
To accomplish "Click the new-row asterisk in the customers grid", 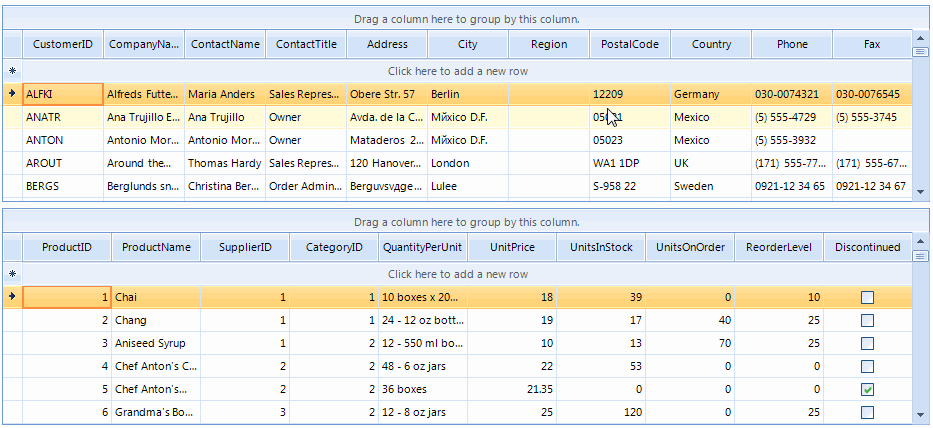I will click(x=12, y=71).
